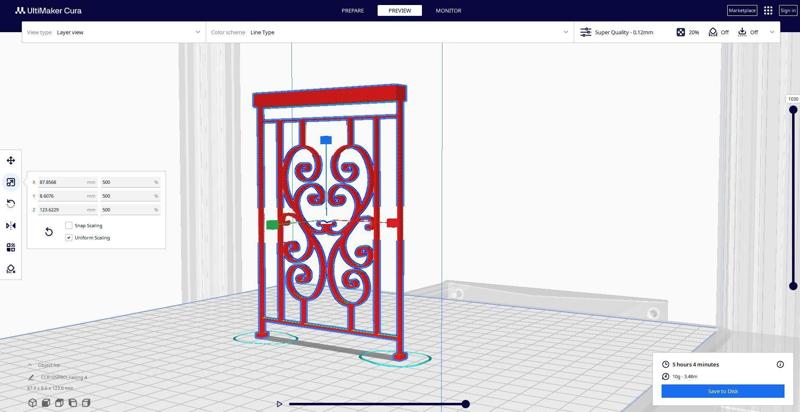The height and width of the screenshot is (412, 800).
Task: Click the red X-axis scale handle
Action: pos(392,222)
